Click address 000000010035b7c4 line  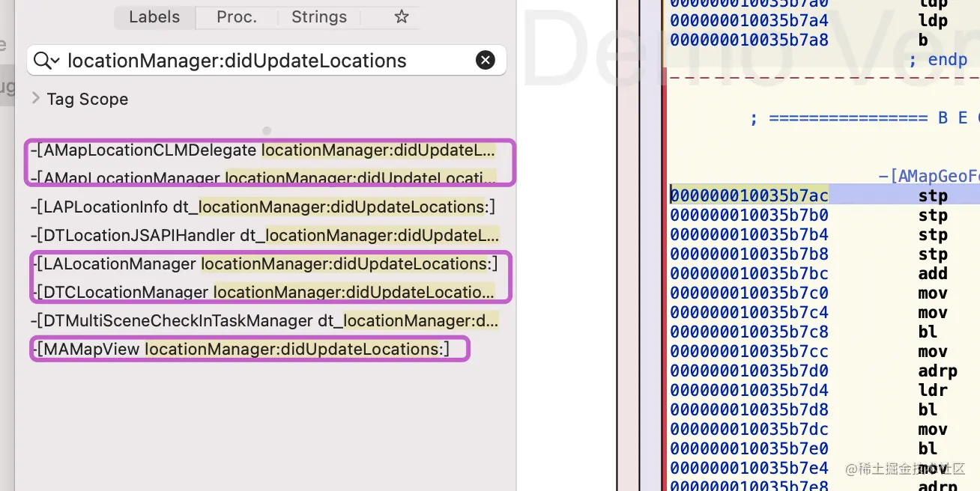749,313
